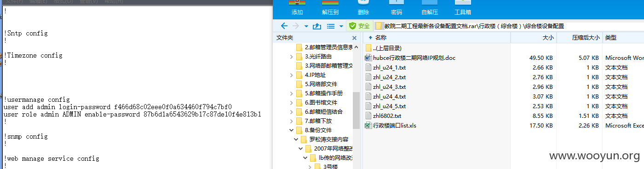Expand the 5.邮箱操作手册 tree folder

click(x=291, y=93)
